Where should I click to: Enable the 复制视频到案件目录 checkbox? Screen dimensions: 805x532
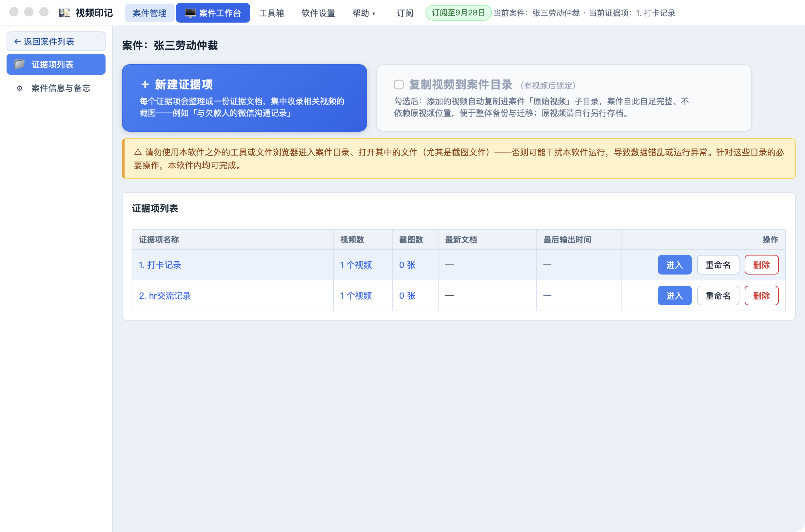(x=399, y=85)
